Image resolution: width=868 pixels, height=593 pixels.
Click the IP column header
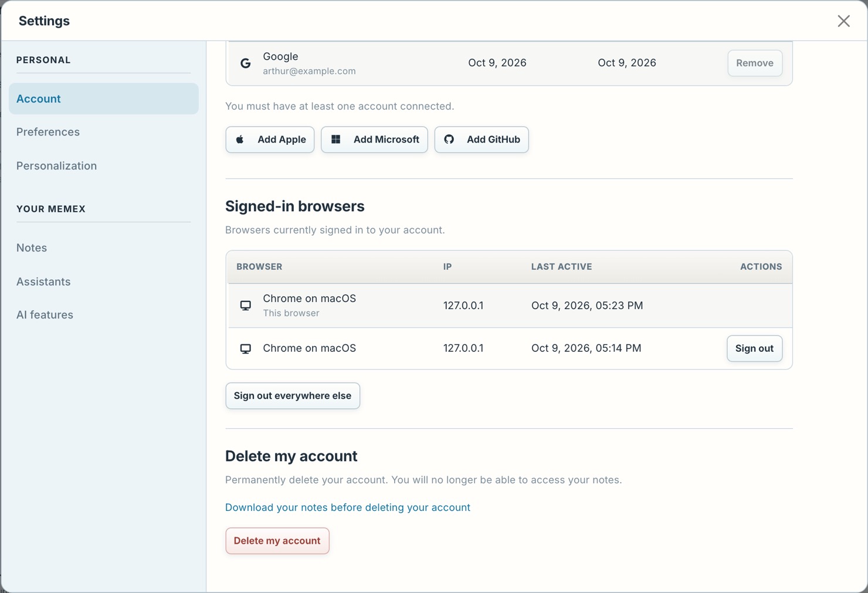point(447,267)
